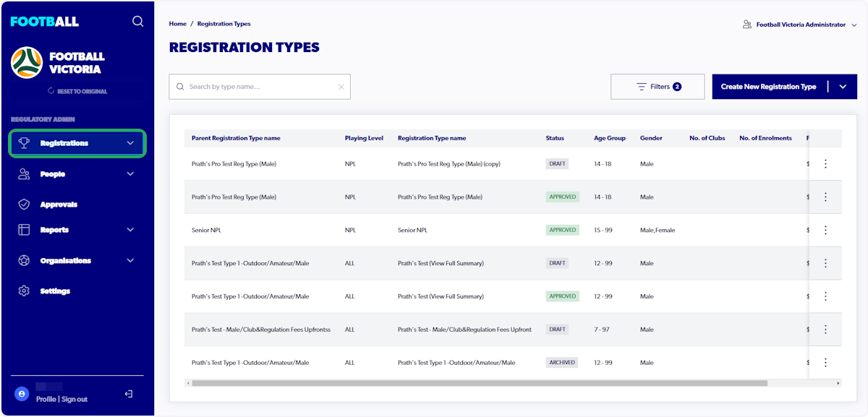Click the Organisations soccer ball icon
This screenshot has width=868, height=417.
24,261
